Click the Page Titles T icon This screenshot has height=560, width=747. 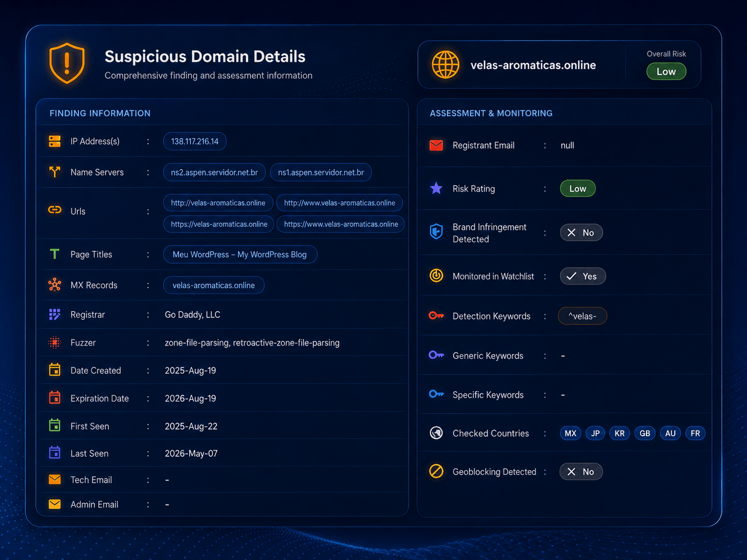(55, 254)
